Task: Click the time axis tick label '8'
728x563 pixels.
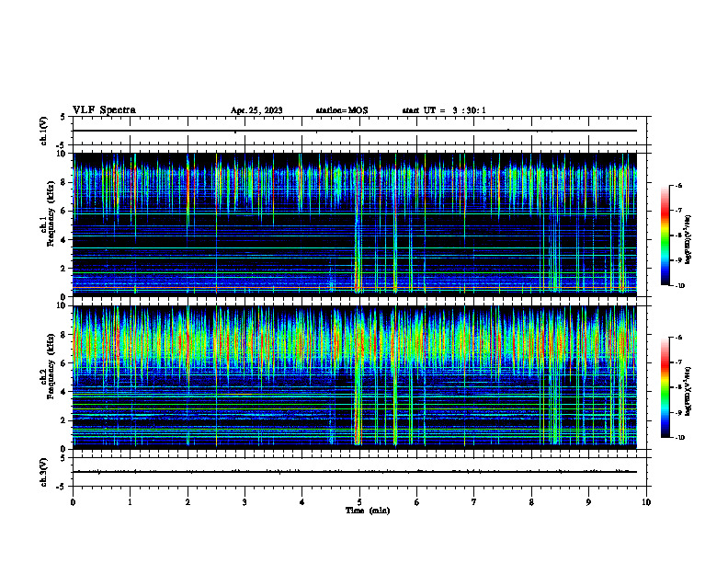Action: pos(531,502)
